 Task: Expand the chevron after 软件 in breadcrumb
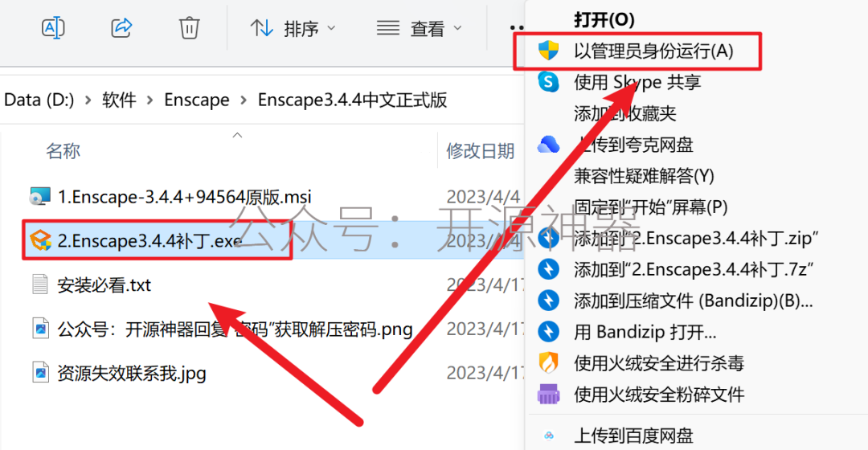tap(150, 100)
